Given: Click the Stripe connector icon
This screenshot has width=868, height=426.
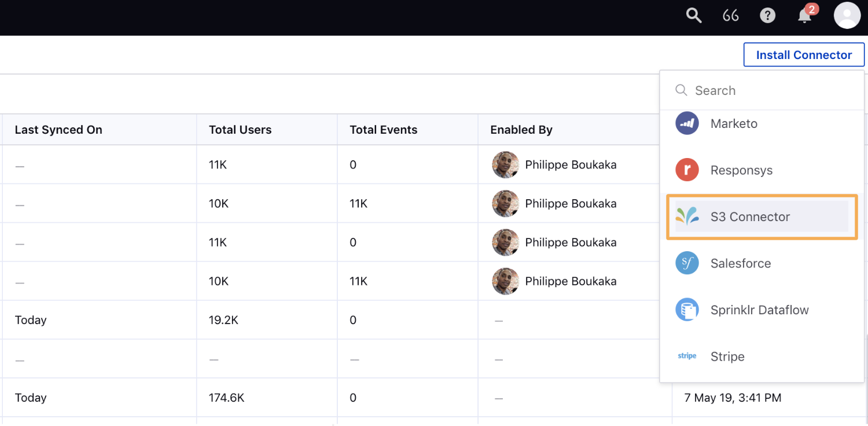Looking at the screenshot, I should pyautogui.click(x=687, y=356).
